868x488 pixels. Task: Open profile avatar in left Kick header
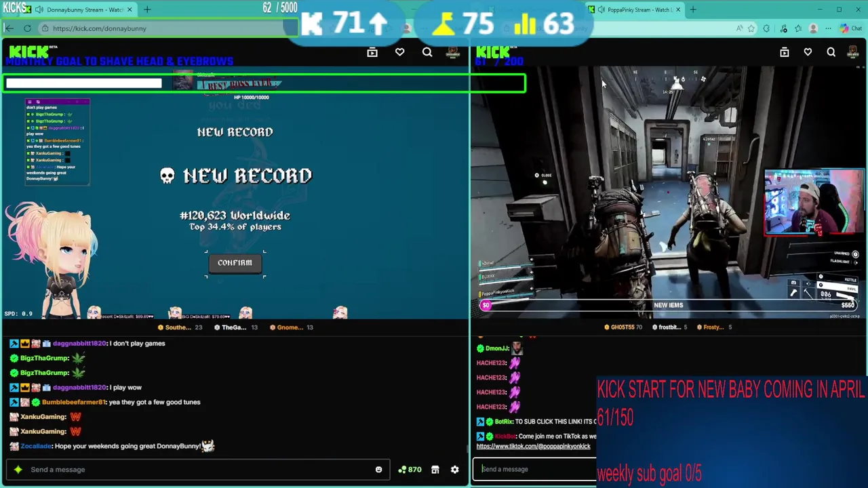pyautogui.click(x=453, y=52)
